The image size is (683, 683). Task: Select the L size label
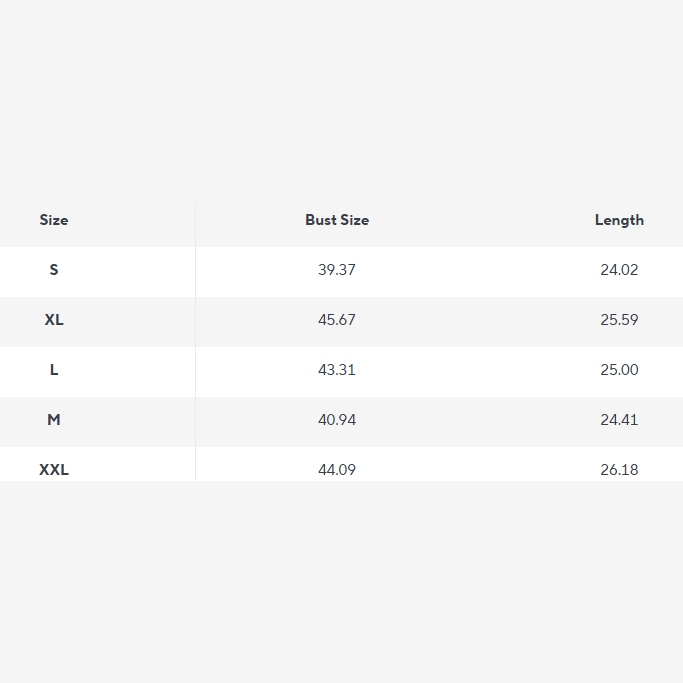pos(54,370)
